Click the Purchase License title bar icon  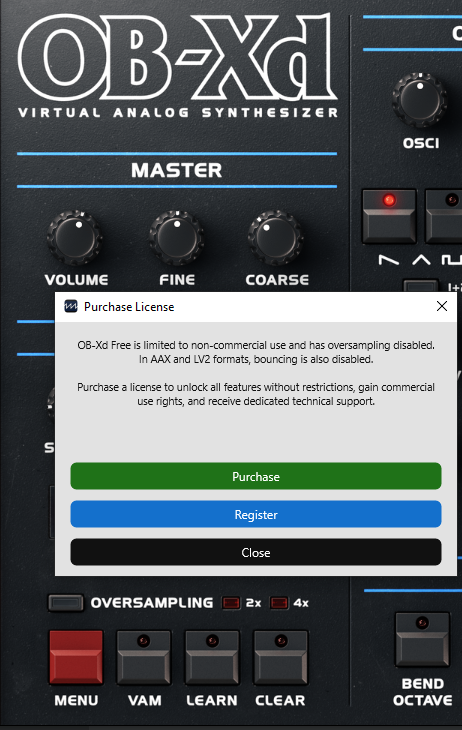coord(71,306)
